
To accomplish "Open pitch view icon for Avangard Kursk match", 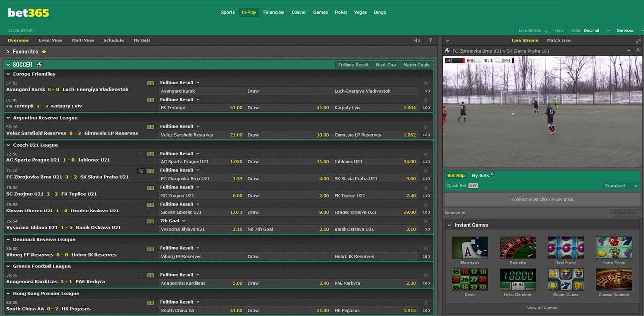I will [150, 83].
